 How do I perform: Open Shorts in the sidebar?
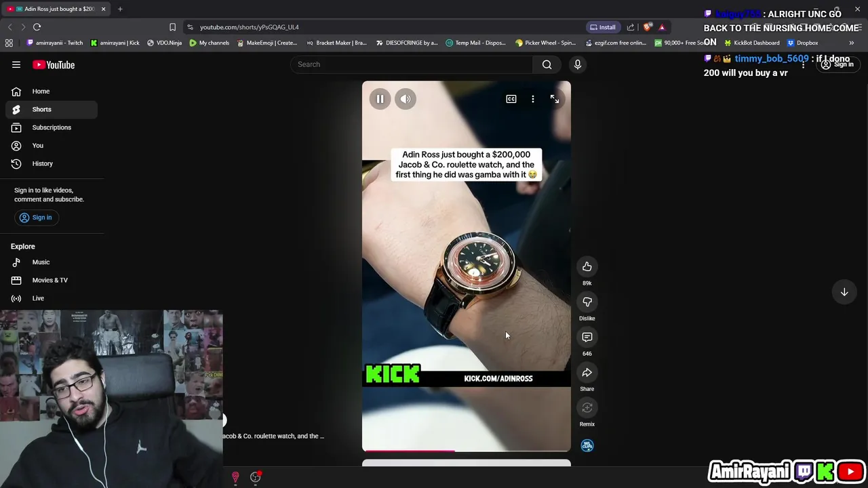[x=52, y=109]
